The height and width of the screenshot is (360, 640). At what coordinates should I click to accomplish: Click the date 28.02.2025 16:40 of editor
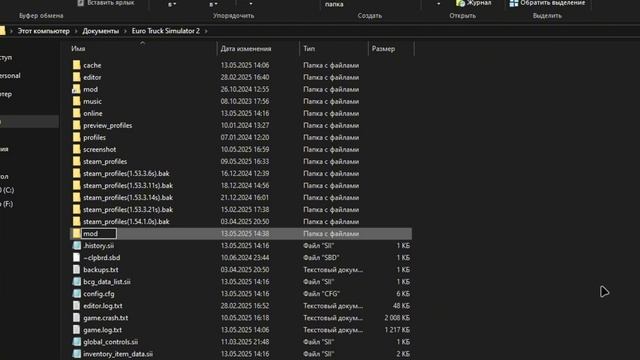pyautogui.click(x=245, y=77)
